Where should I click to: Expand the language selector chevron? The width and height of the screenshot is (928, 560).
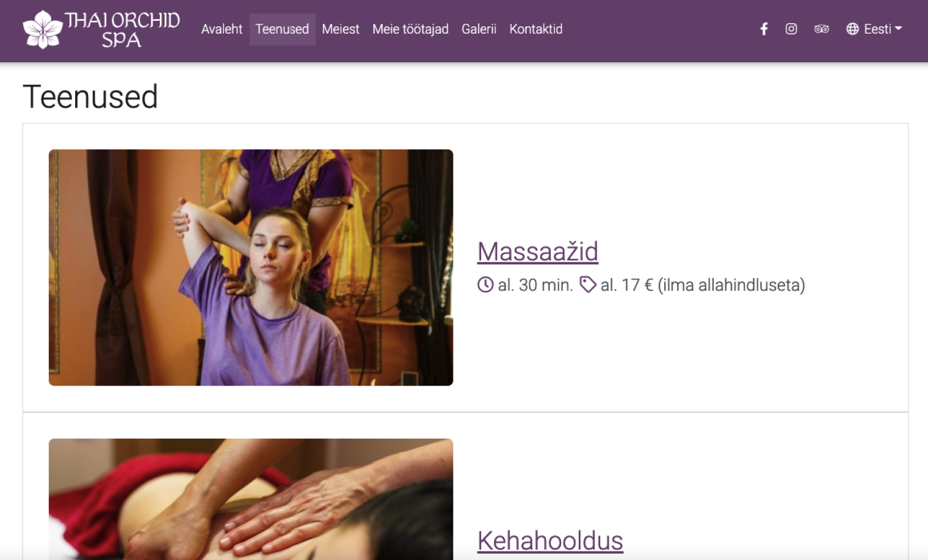899,29
